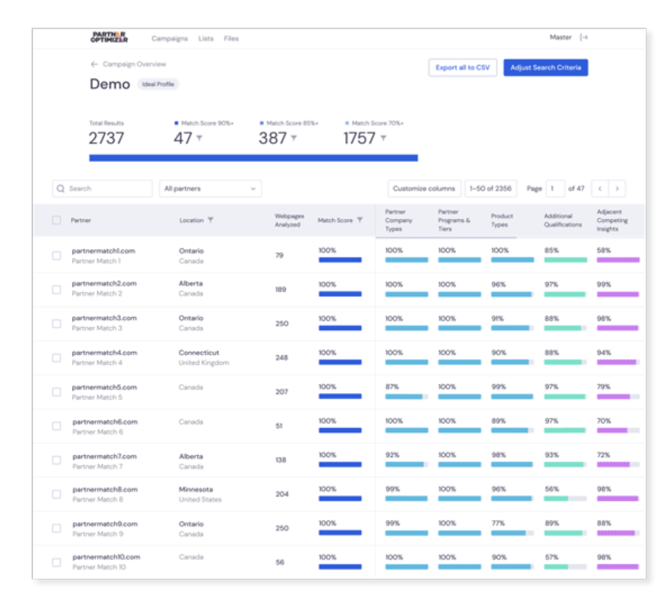The image size is (672, 616).
Task: Click the 'of 47' page count text
Action: click(577, 189)
